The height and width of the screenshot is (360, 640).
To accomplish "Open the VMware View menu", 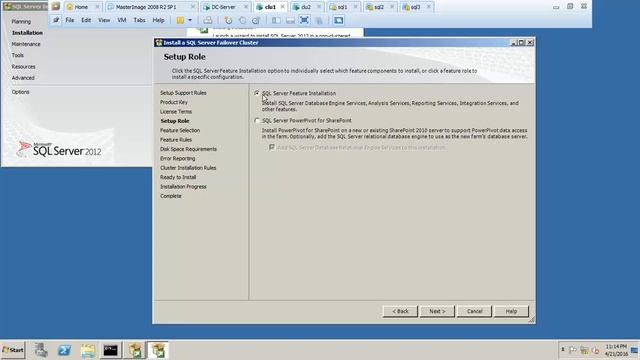I will pos(104,20).
